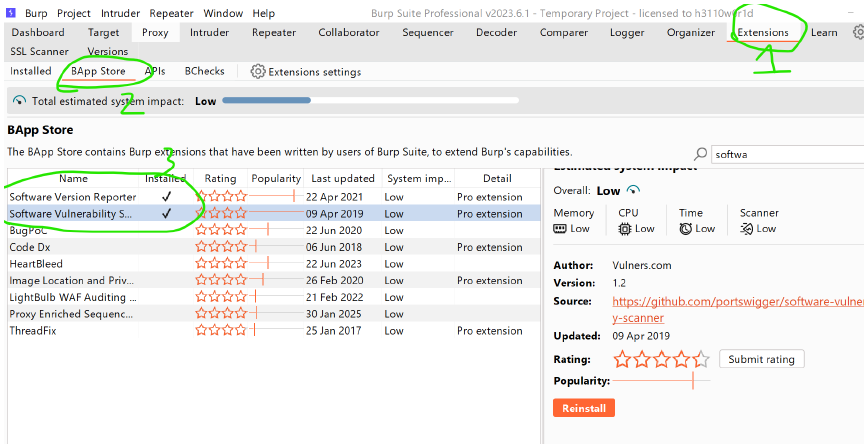Open the Extensions tab

click(763, 33)
